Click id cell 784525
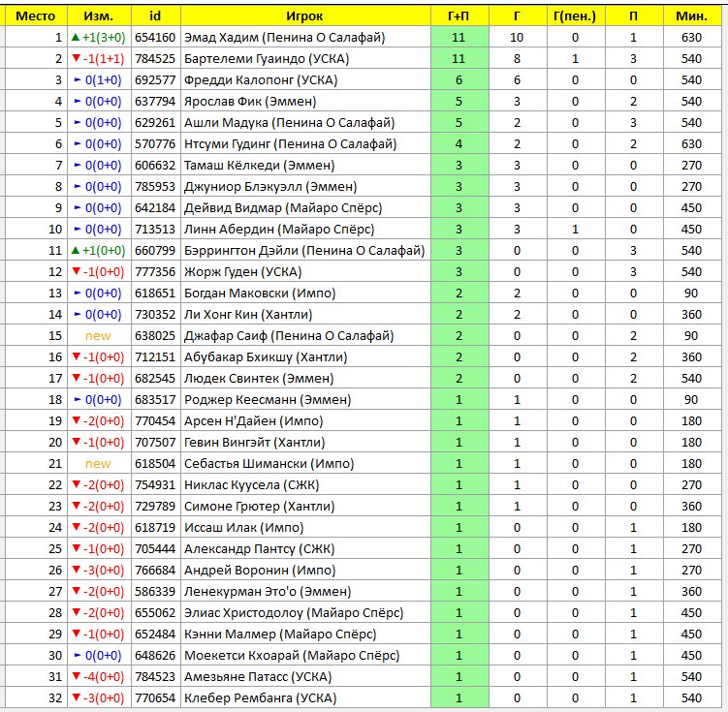The width and height of the screenshot is (728, 712). [x=155, y=59]
